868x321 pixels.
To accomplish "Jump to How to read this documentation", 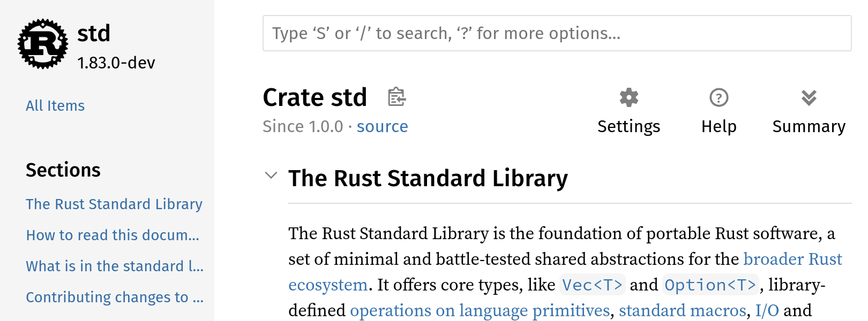I will 113,235.
